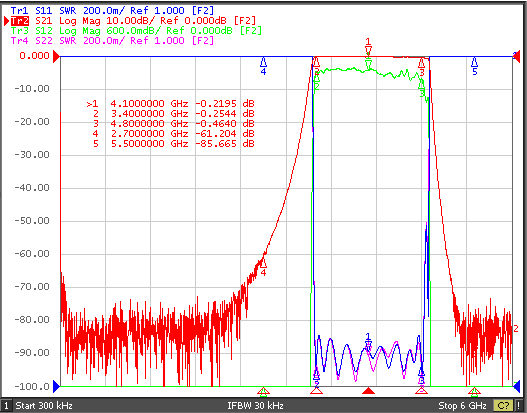The image size is (527, 413).
Task: Click filled red active marker triangle on x-axis
Action: (x=369, y=390)
